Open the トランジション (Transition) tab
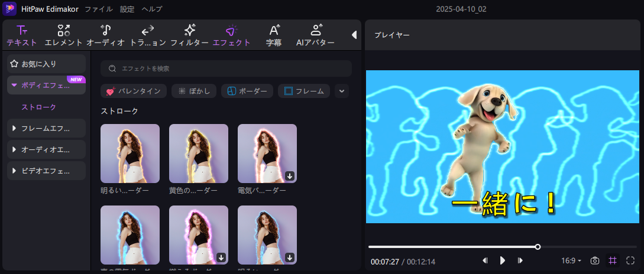 click(148, 35)
